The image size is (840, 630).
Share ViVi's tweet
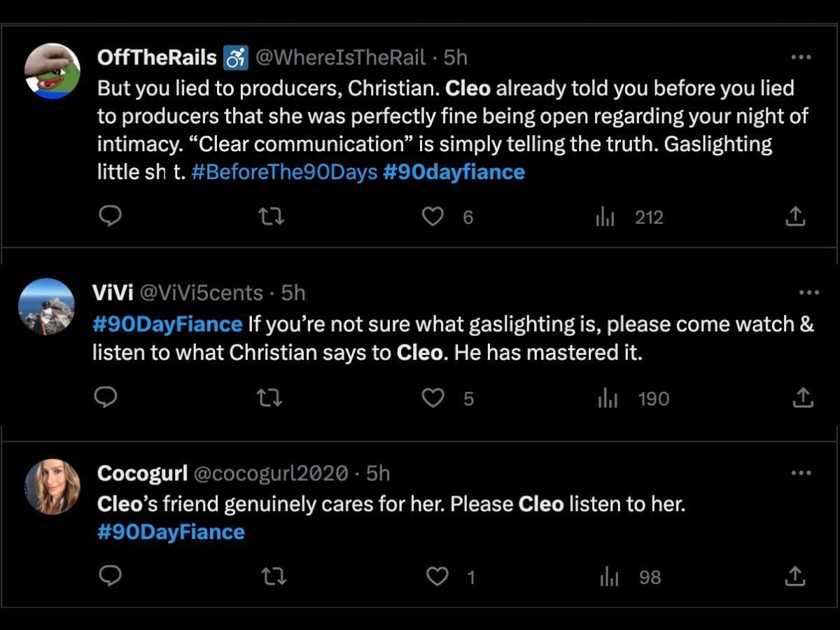(x=802, y=398)
